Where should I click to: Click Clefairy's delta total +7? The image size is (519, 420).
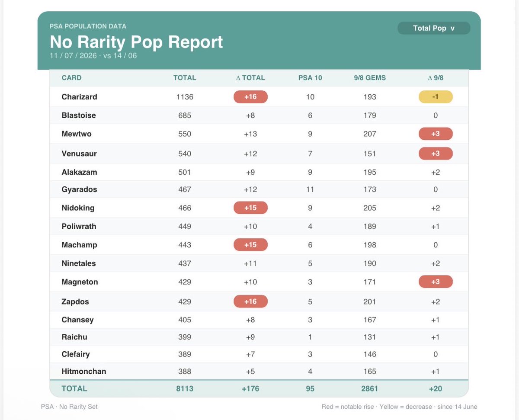[x=250, y=354]
